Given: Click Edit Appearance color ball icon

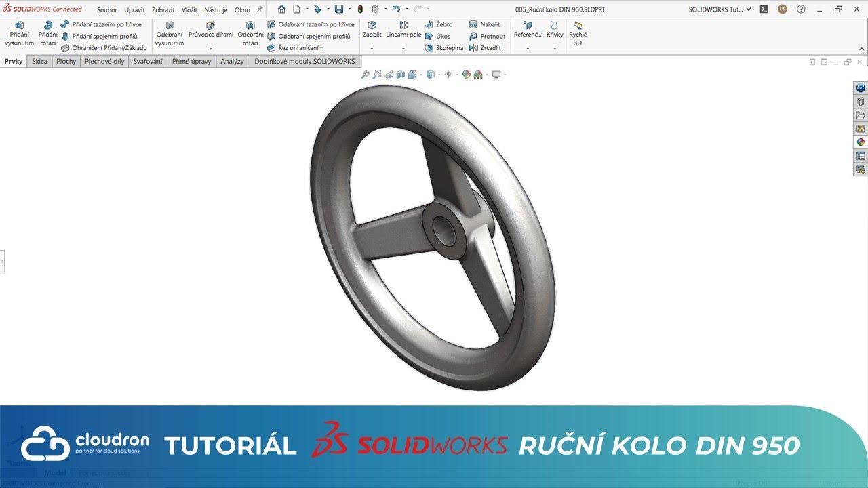Looking at the screenshot, I should pos(467,75).
